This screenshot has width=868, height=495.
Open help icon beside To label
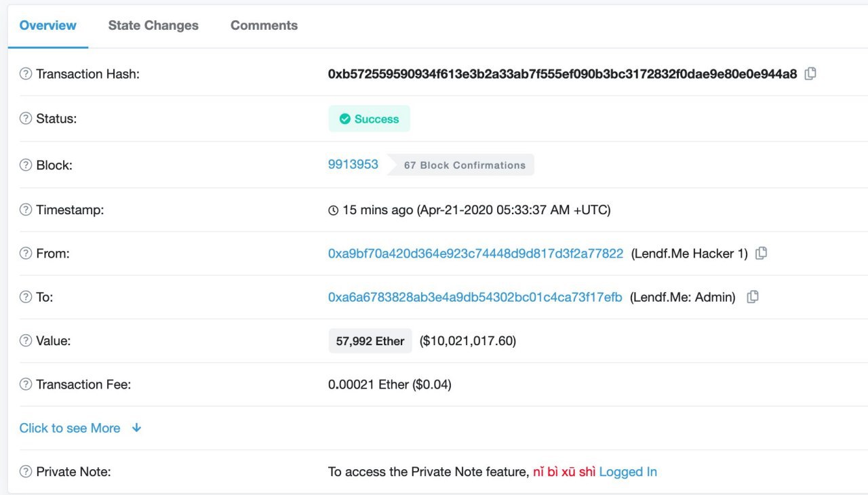point(26,297)
